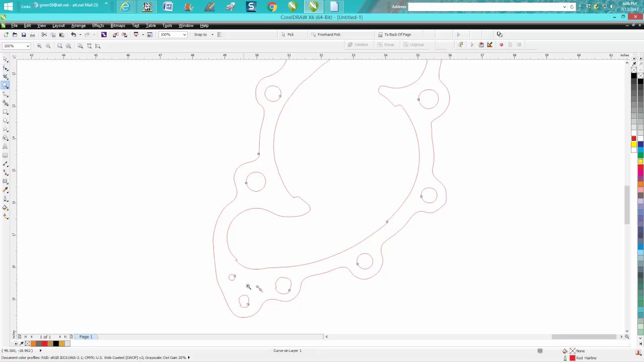Click the Cut scissors icon
This screenshot has height=362, width=644.
coord(44,35)
